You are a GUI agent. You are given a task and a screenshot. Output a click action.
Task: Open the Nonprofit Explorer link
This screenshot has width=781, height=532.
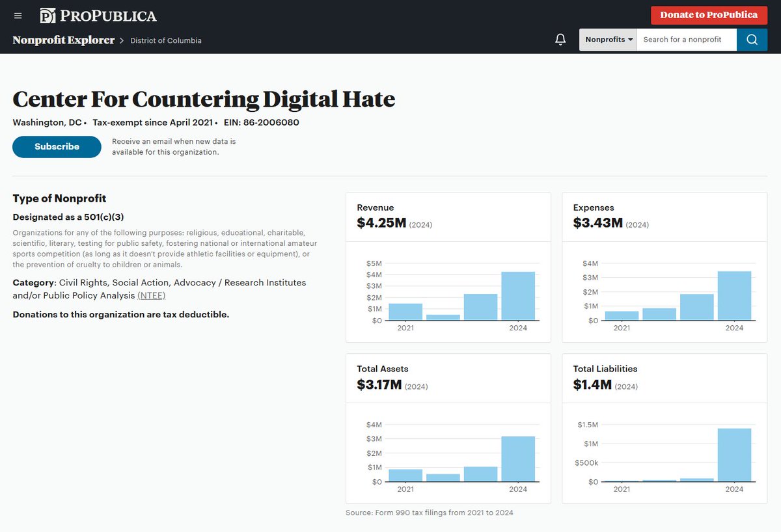click(64, 40)
